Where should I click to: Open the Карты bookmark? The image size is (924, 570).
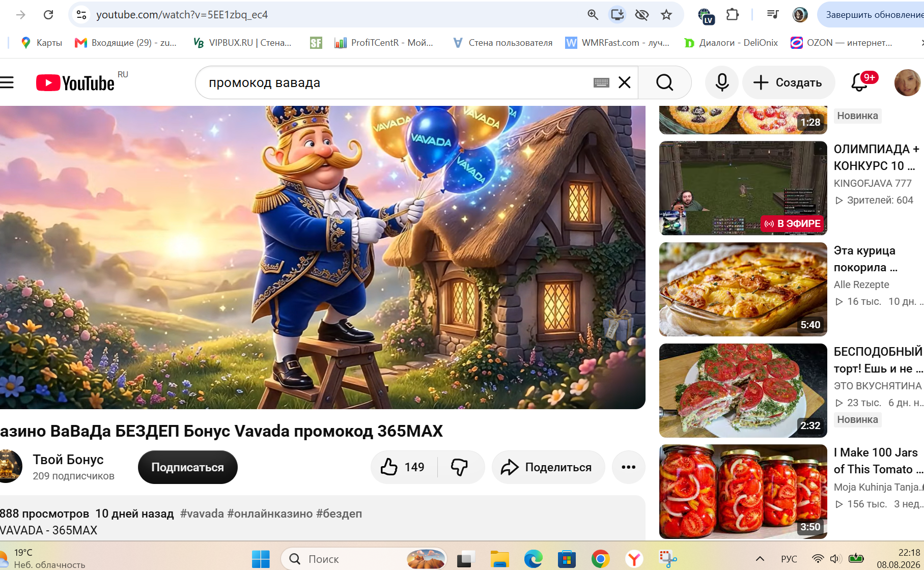tap(41, 43)
